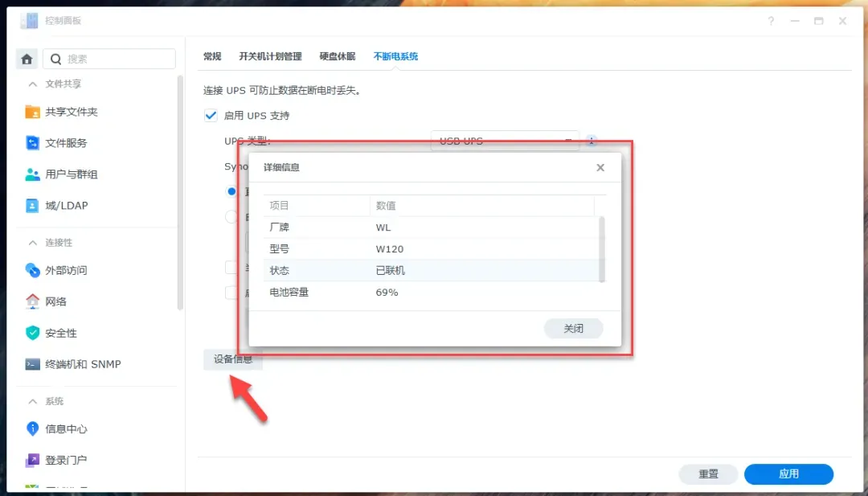Open 终端机和 SNMP settings

click(83, 364)
